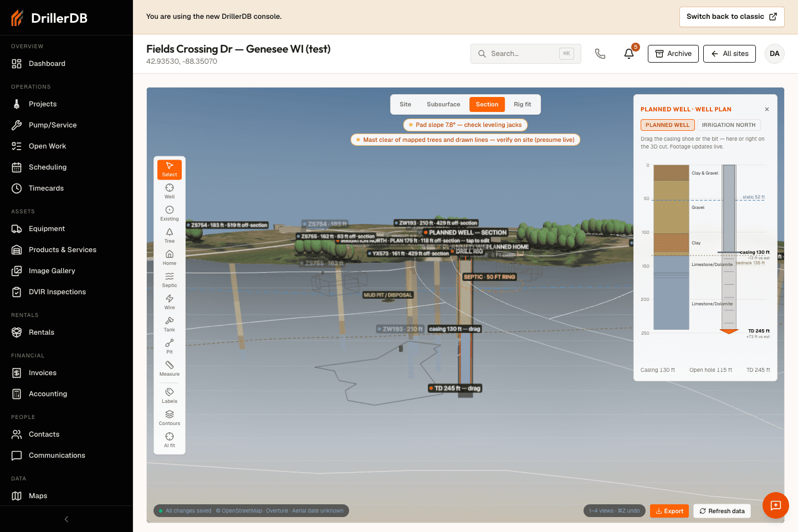Click the Pad slope 7.8° warning

(x=465, y=125)
